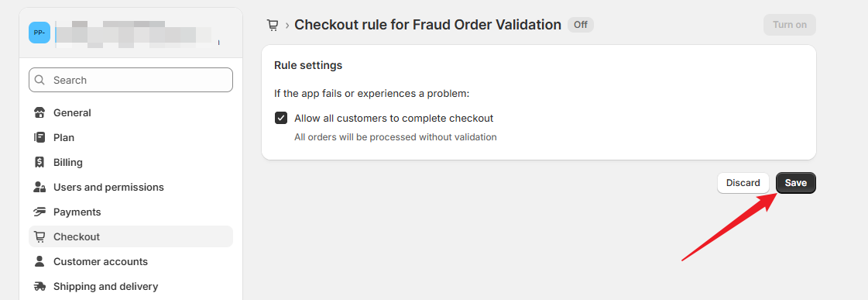This screenshot has width=868, height=300.
Task: Click the magnifier icon in Search box
Action: (x=39, y=80)
